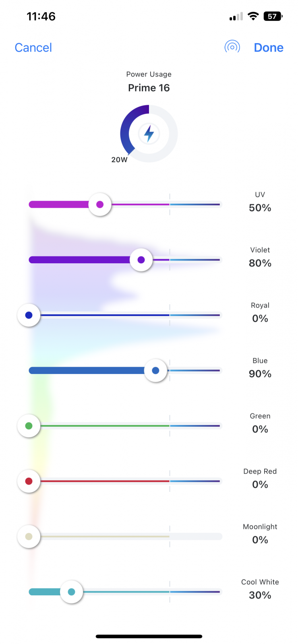298x644 pixels.
Task: Click the Royal slider handle
Action: coord(29,315)
